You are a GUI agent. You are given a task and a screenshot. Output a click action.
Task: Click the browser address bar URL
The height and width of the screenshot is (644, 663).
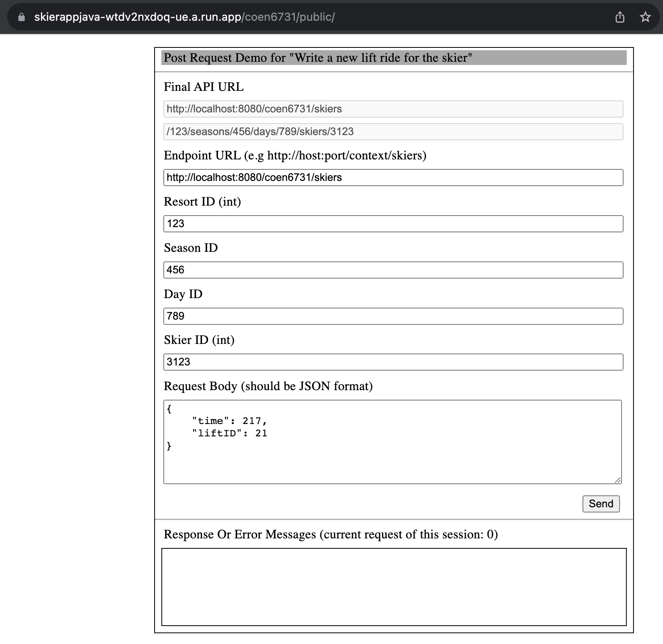(x=184, y=17)
